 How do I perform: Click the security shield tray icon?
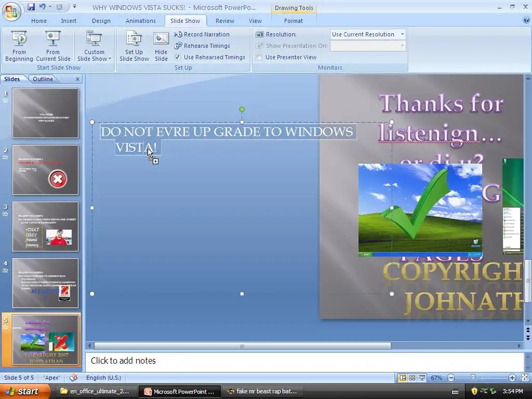474,391
